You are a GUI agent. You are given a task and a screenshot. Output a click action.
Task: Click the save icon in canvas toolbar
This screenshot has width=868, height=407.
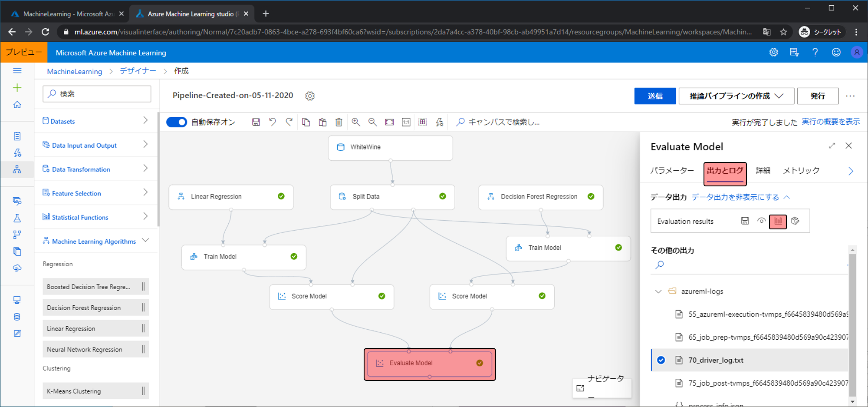point(256,122)
